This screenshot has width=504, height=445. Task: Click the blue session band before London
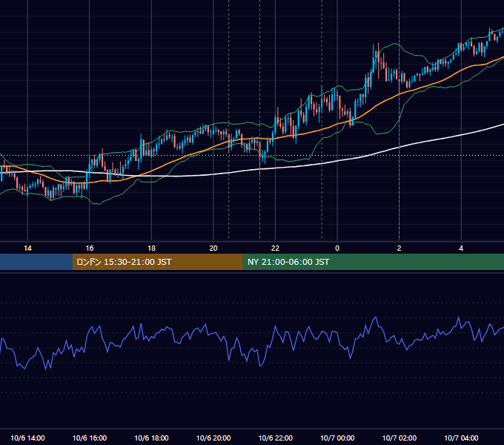(36, 262)
